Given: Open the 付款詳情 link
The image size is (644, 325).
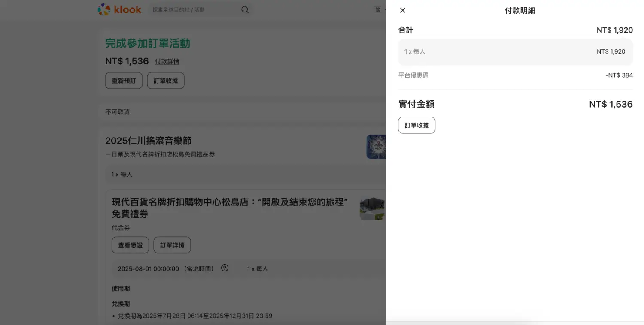Looking at the screenshot, I should 167,61.
